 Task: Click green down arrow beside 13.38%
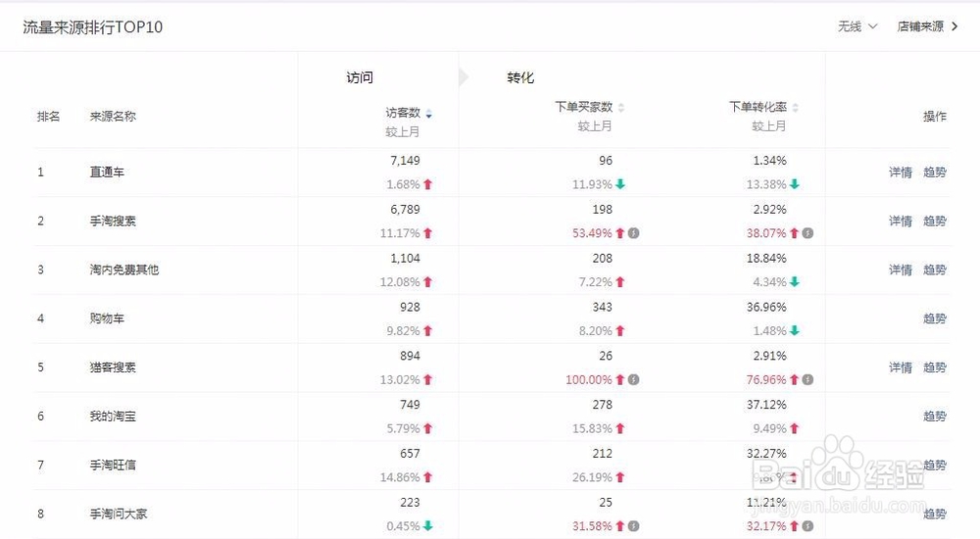point(795,184)
